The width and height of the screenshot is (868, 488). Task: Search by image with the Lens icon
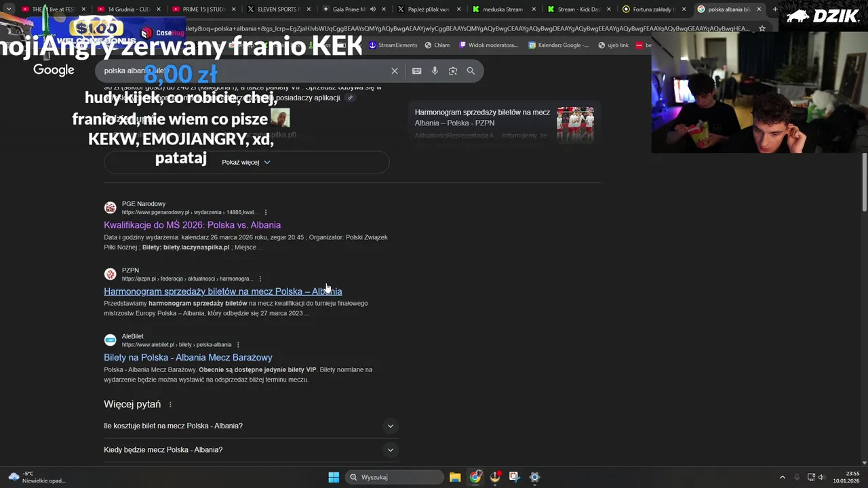point(453,70)
